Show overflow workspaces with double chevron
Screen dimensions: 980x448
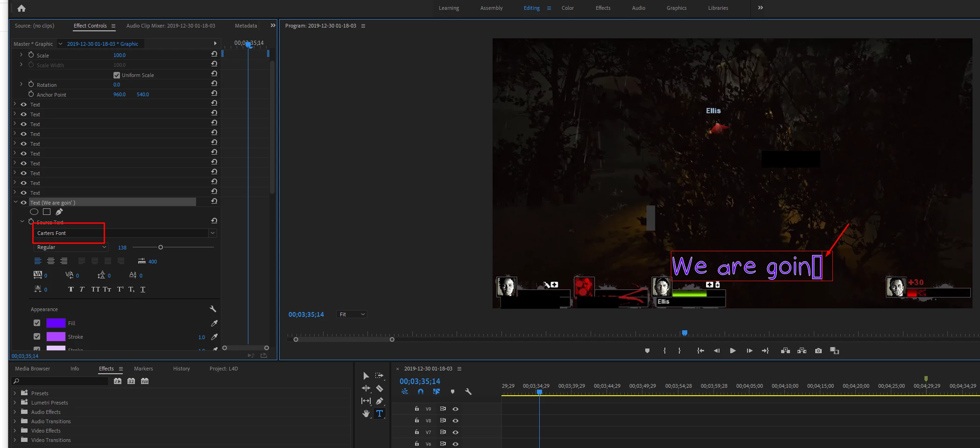pyautogui.click(x=761, y=7)
